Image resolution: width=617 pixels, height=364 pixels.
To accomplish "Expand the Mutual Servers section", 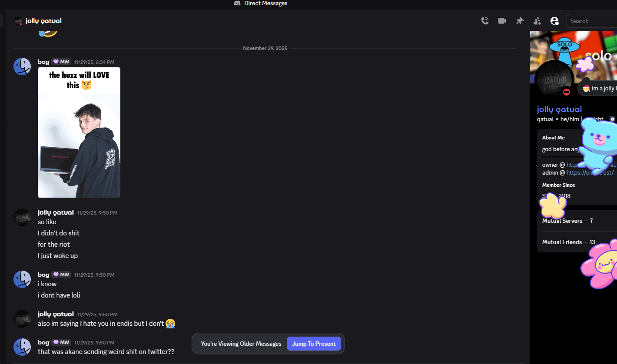I will [567, 221].
